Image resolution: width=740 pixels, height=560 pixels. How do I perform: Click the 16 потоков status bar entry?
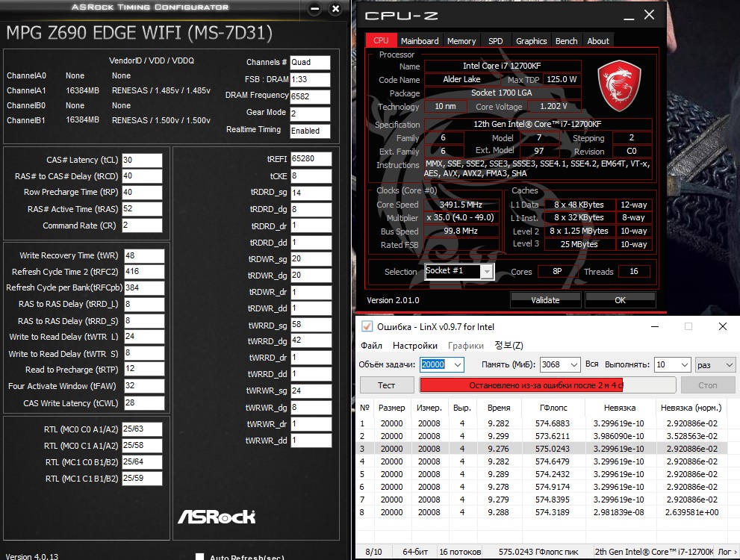coord(460,552)
